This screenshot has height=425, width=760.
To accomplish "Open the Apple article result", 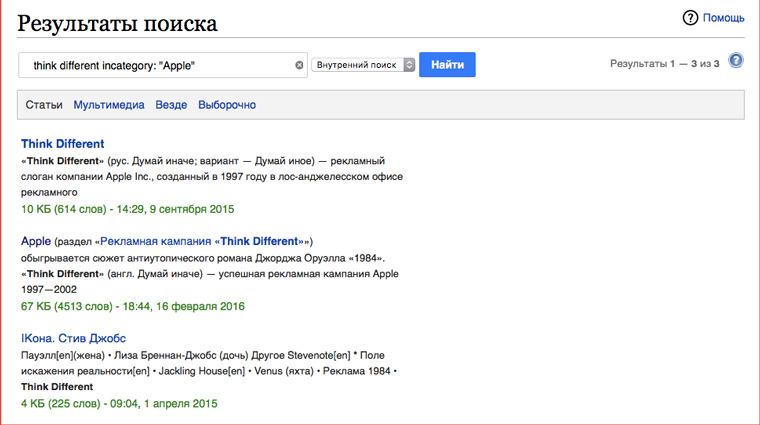I will pos(36,241).
